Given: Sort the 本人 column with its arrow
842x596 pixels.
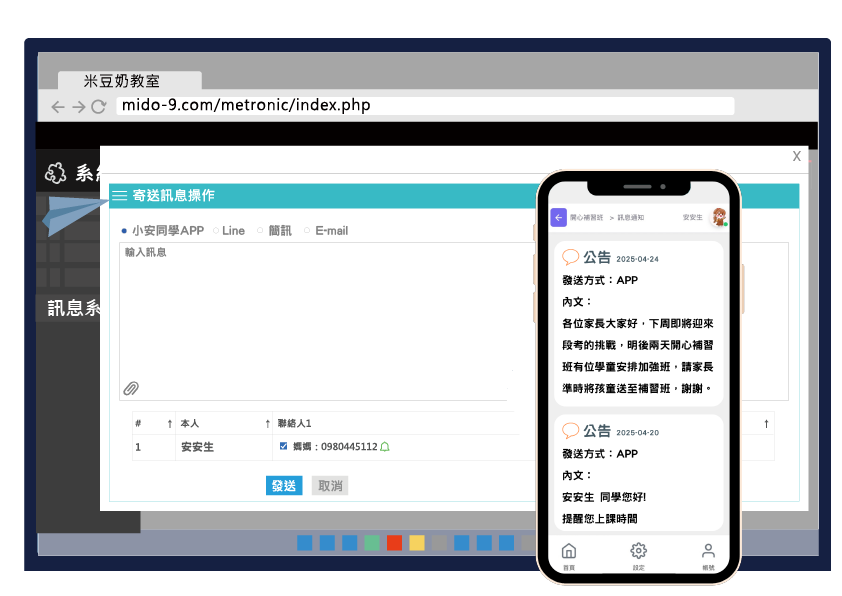Looking at the screenshot, I should click(x=267, y=422).
